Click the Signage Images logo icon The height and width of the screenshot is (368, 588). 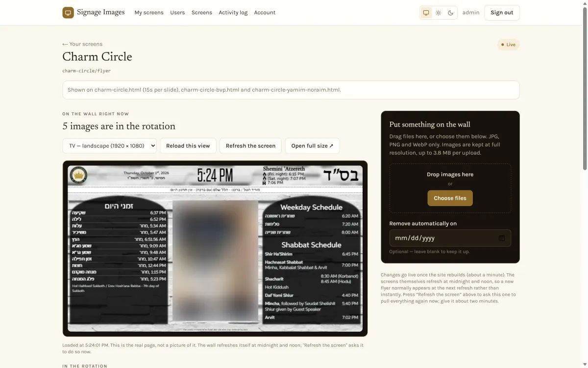(x=68, y=13)
